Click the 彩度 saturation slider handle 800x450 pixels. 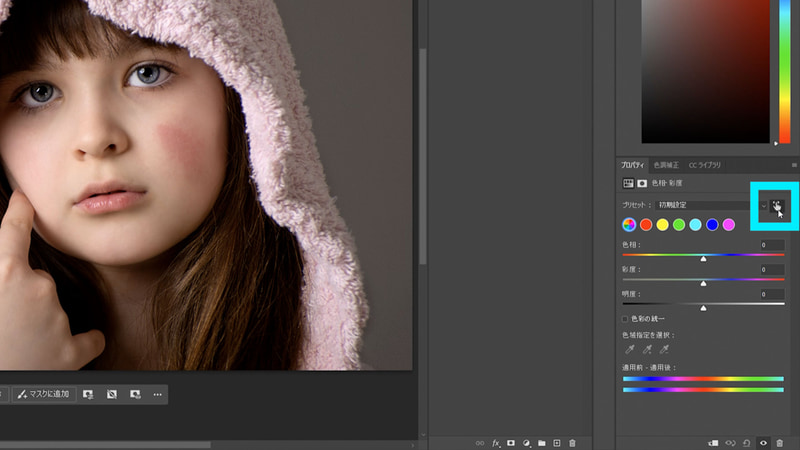click(703, 283)
